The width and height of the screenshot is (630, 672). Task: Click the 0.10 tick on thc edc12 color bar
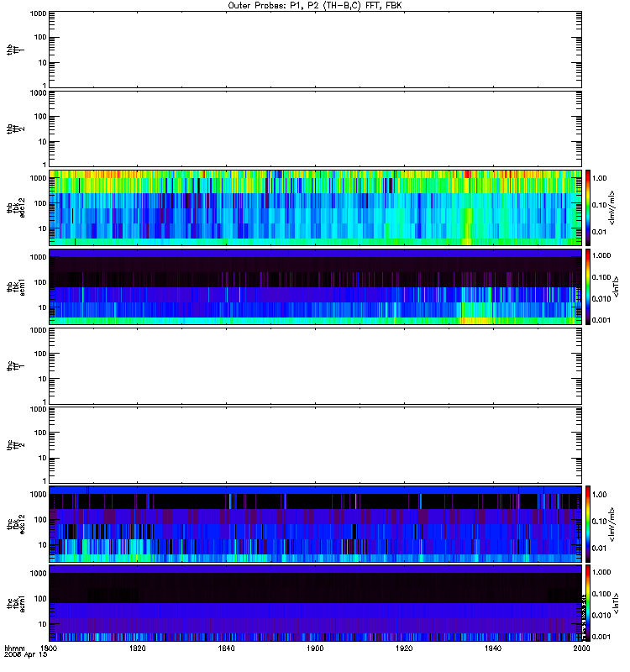[x=599, y=522]
